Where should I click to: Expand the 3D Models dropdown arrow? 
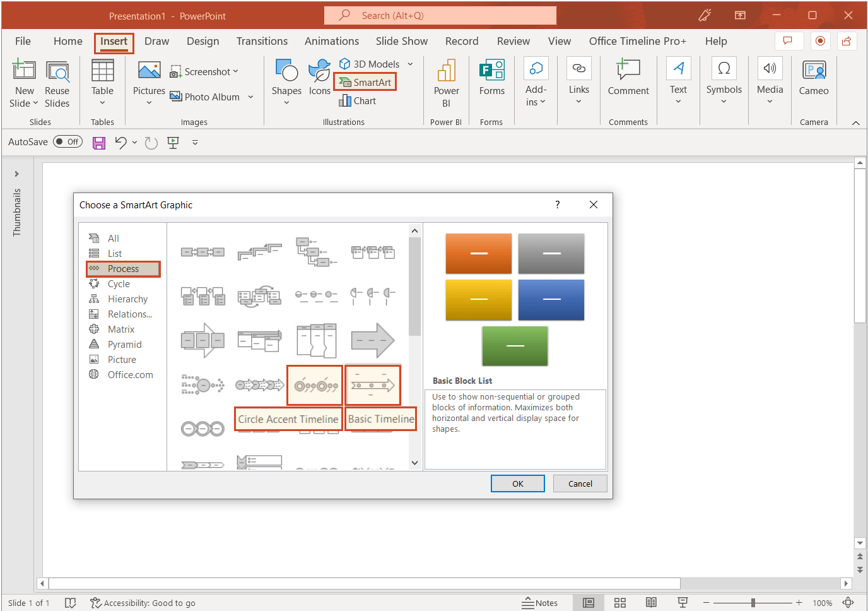pyautogui.click(x=410, y=64)
